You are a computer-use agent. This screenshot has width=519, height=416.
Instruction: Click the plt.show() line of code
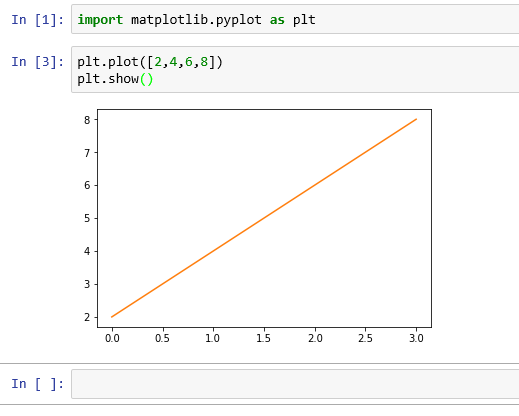tap(115, 79)
